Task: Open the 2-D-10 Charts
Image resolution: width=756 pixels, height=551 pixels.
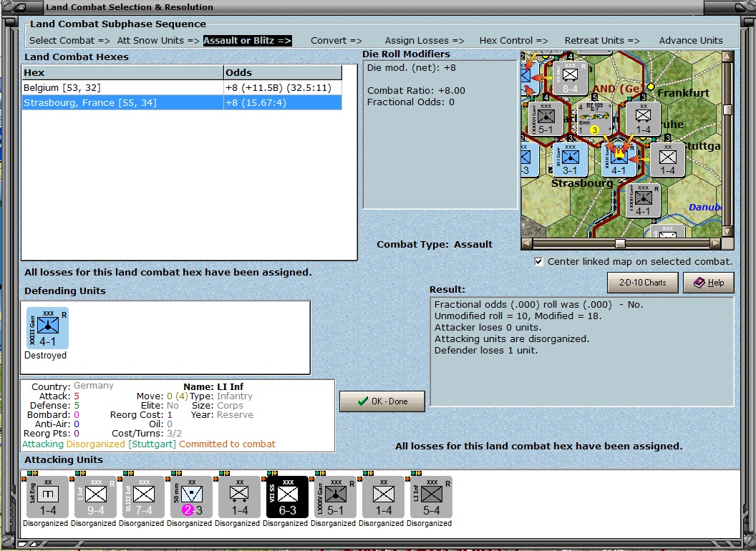Action: (x=642, y=283)
